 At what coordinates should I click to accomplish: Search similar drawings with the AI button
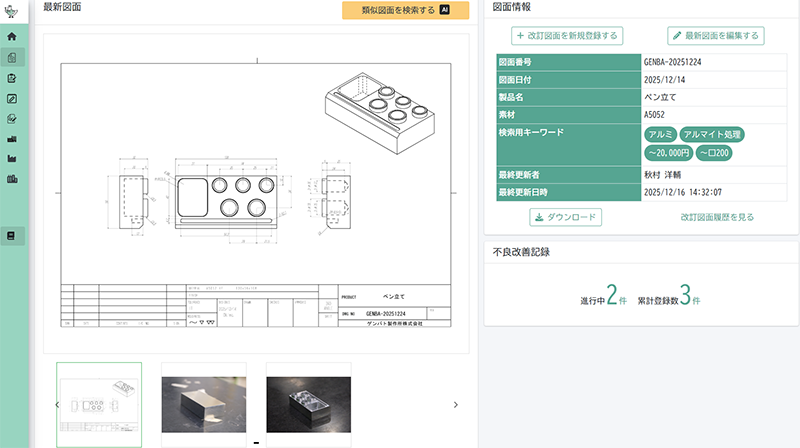click(x=405, y=11)
